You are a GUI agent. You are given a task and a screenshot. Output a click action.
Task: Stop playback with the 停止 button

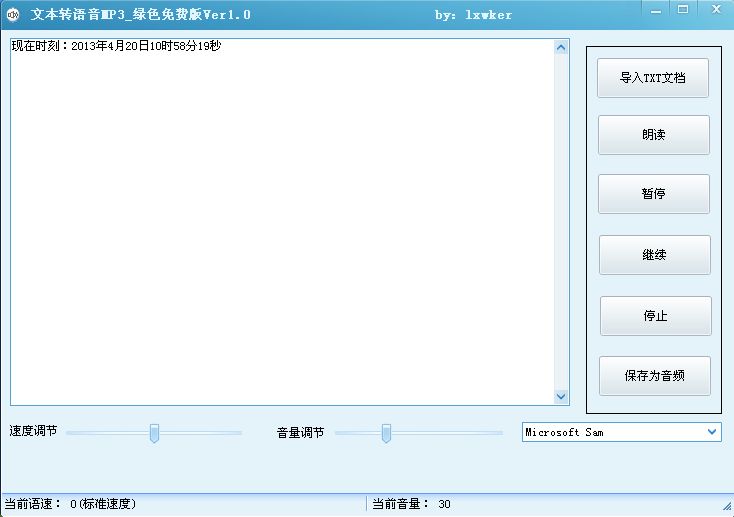(655, 316)
